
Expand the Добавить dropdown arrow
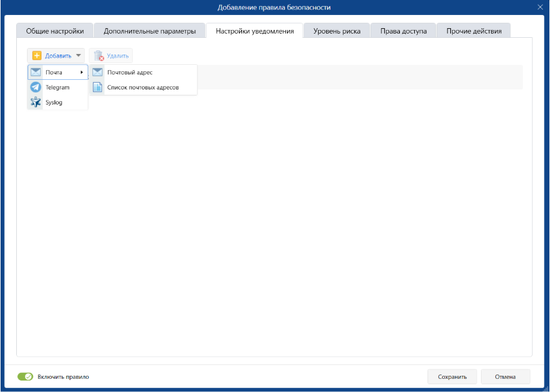[78, 56]
